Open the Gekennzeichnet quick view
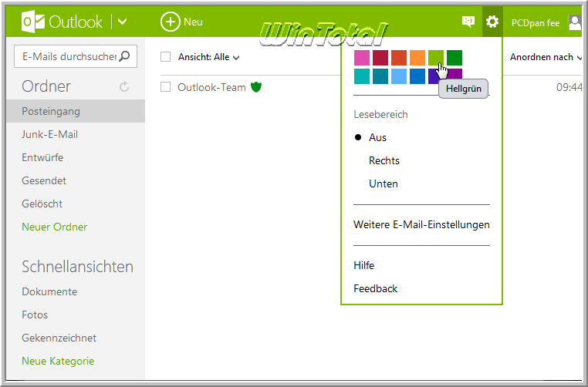Viewport: 588px width, 387px height. tap(59, 338)
